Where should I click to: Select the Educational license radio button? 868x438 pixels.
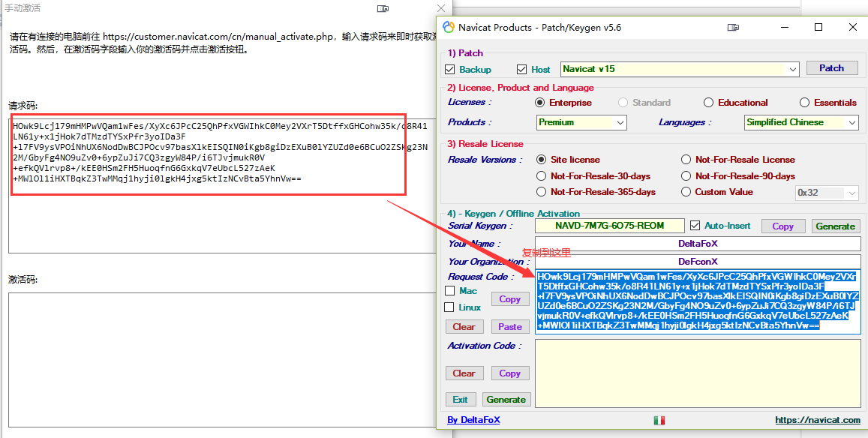pyautogui.click(x=708, y=103)
